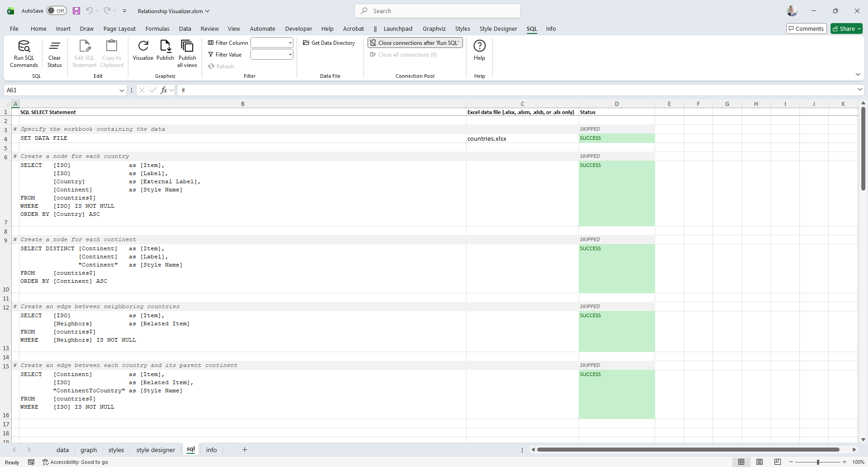
Task: Click the Publish all views icon
Action: (x=187, y=47)
